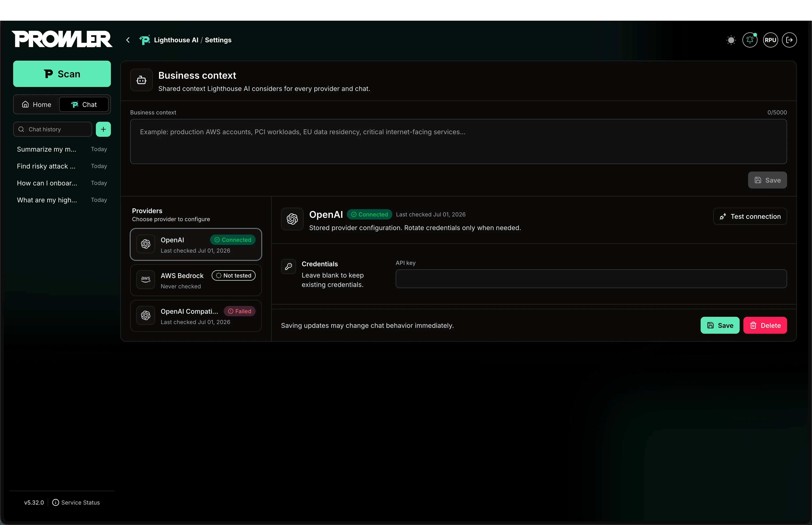Select the AWS Bedrock provider card
The image size is (812, 525).
[x=196, y=280]
